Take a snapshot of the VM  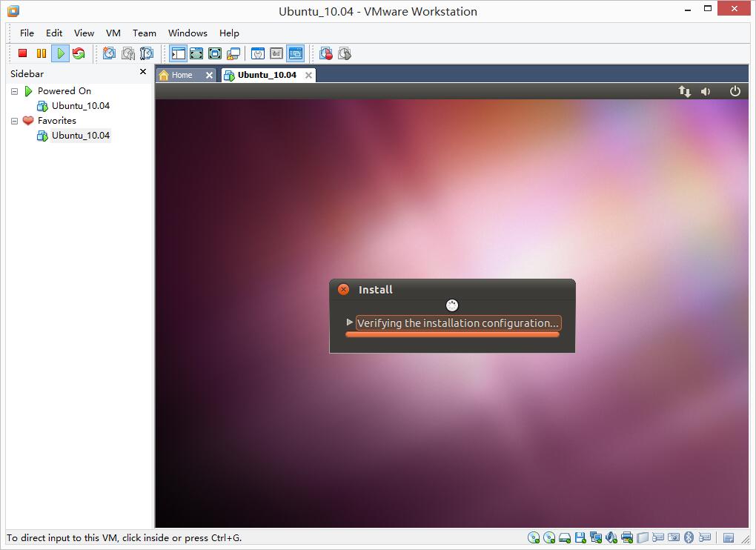110,53
